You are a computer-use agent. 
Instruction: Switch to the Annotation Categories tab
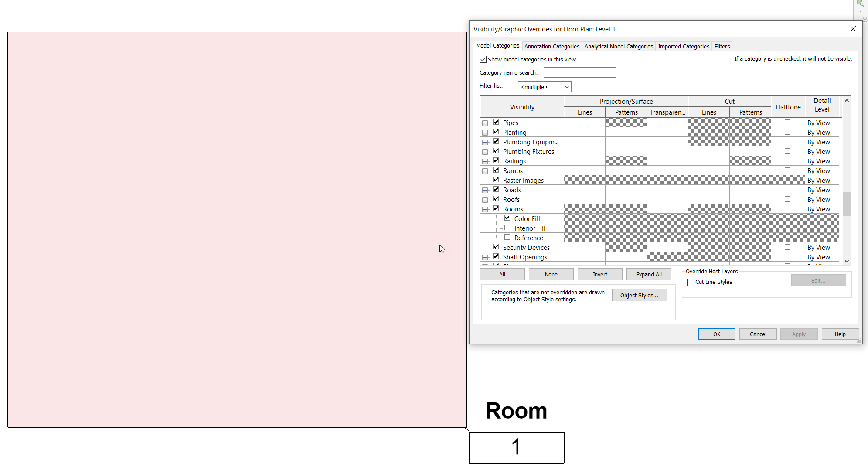click(552, 46)
